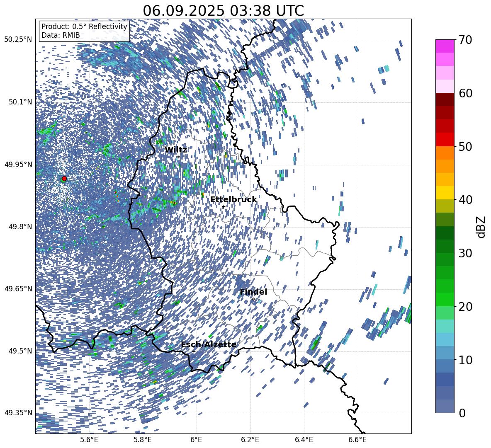Image resolution: width=491 pixels, height=448 pixels.
Task: Click the 6.2°E longitude label
Action: coord(250,440)
